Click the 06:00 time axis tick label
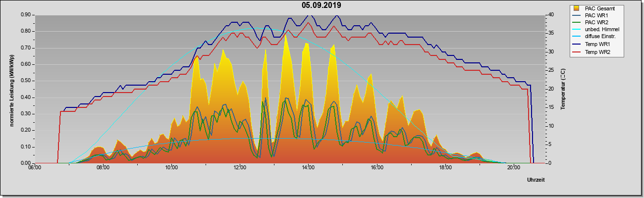 (34, 167)
